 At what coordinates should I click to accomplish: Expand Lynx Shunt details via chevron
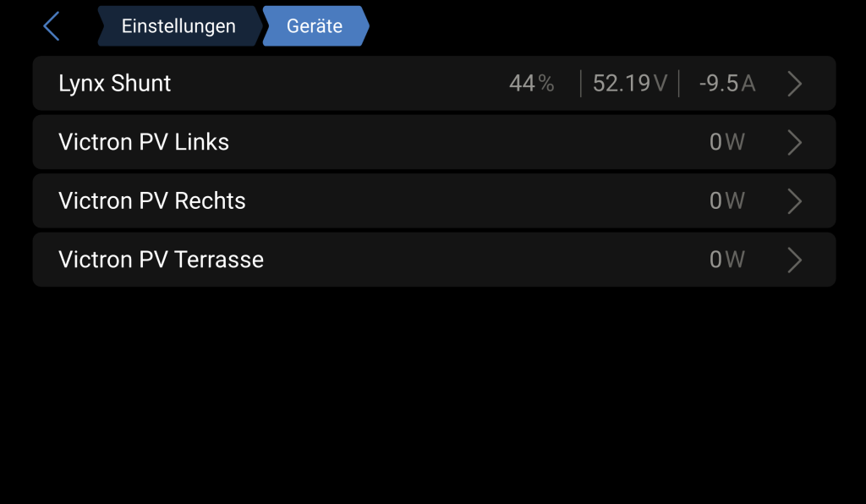(794, 84)
